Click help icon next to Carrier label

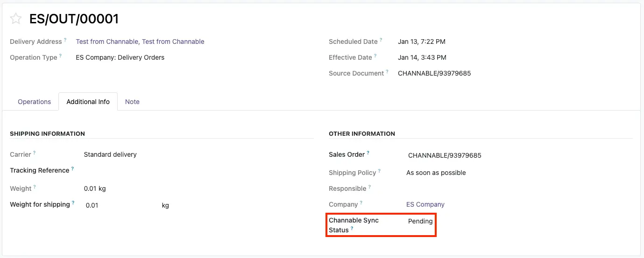(34, 153)
